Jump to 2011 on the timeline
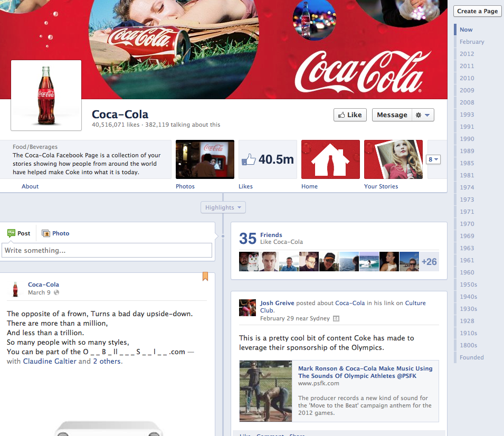The height and width of the screenshot is (436, 504). pyautogui.click(x=467, y=66)
